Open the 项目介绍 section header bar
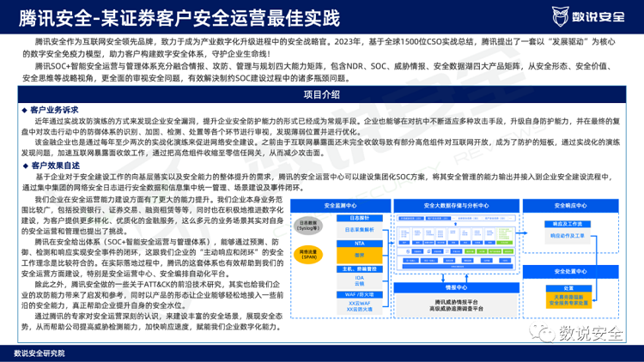This screenshot has height=362, width=644. [321, 94]
